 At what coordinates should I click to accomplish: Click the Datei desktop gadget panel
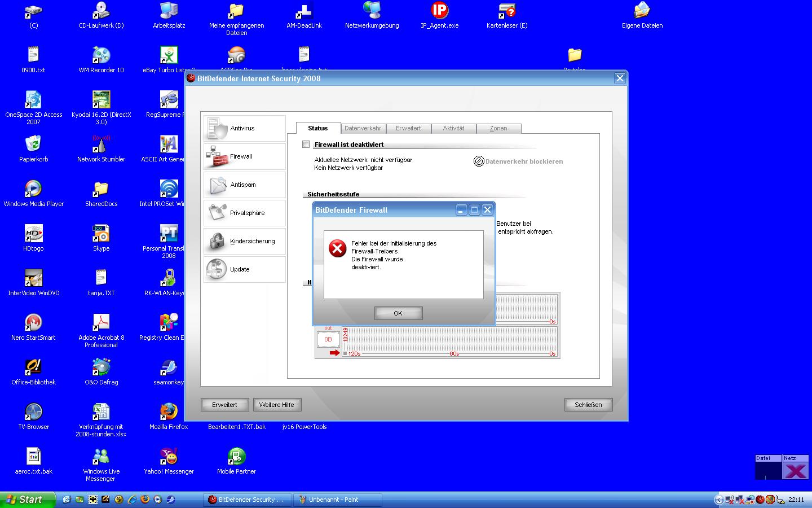pos(769,467)
